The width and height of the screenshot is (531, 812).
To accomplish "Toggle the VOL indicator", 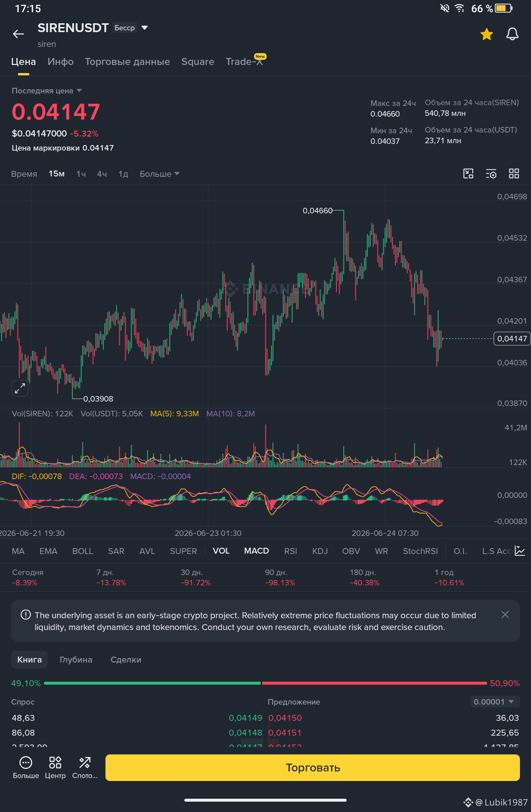I will tap(221, 551).
